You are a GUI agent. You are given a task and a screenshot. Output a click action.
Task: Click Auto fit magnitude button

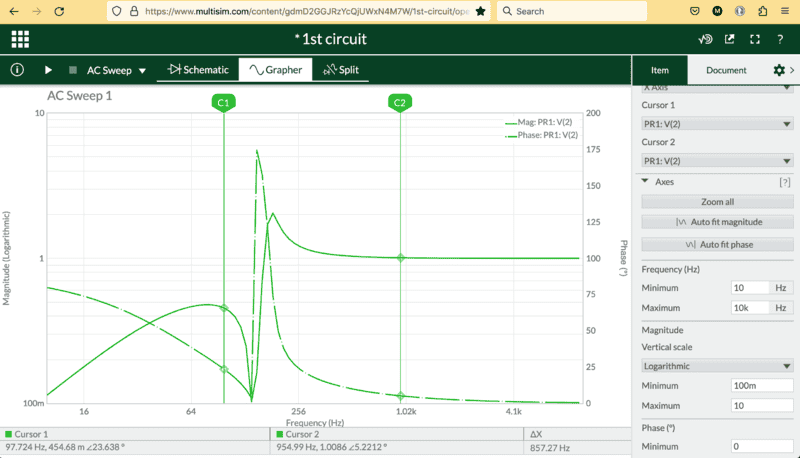pos(717,222)
